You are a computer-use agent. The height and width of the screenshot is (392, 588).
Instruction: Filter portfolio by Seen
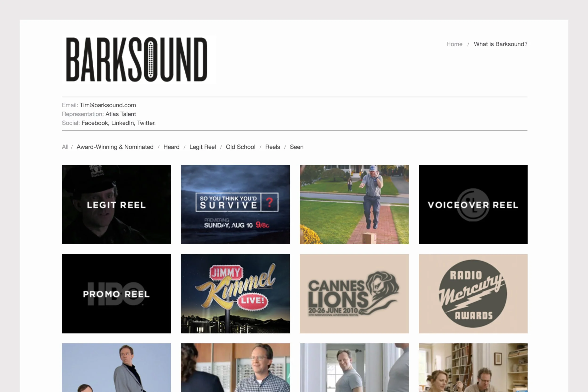pos(297,147)
